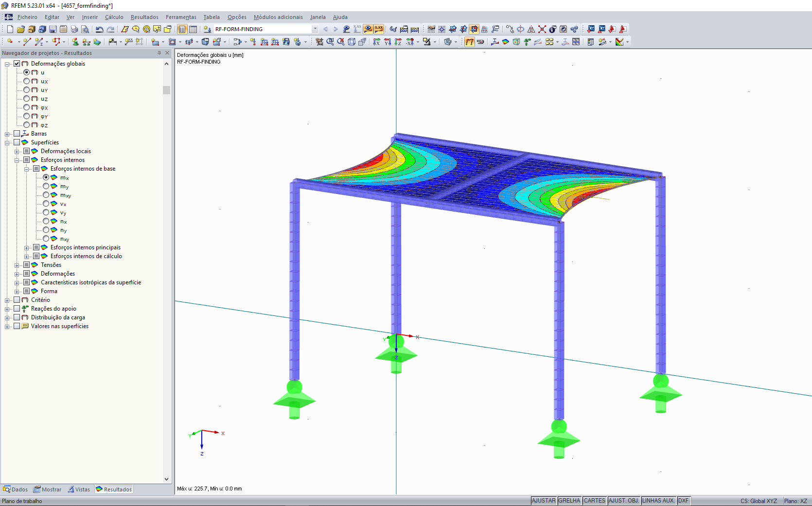This screenshot has height=506, width=812.
Task: Click the navigator scrollbar down arrow
Action: click(x=166, y=479)
